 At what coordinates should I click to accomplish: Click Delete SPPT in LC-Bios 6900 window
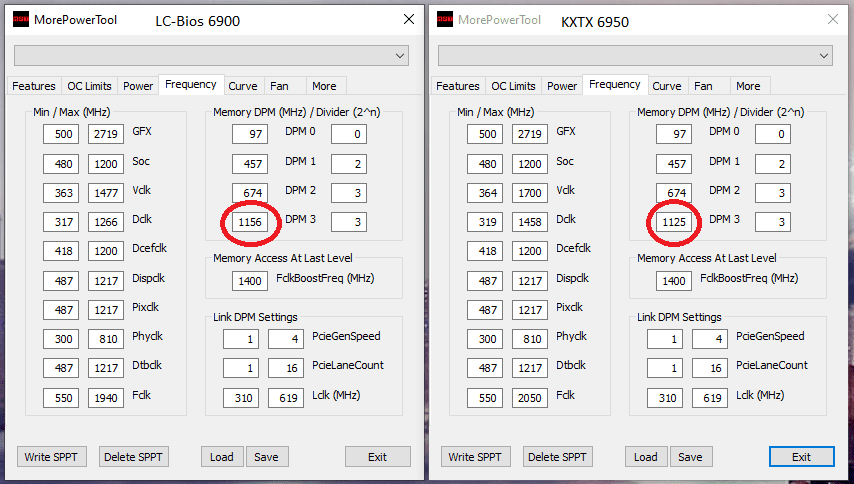coord(133,457)
